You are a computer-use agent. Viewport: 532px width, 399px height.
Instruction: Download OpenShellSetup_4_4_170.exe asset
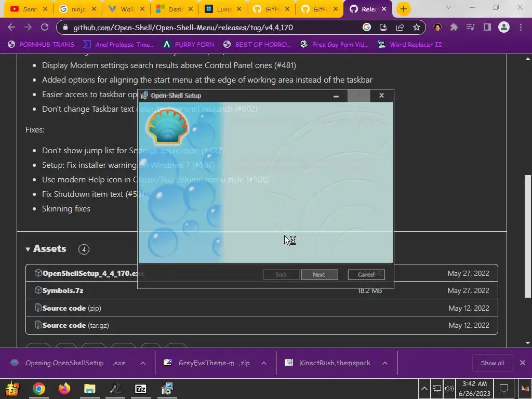point(94,273)
